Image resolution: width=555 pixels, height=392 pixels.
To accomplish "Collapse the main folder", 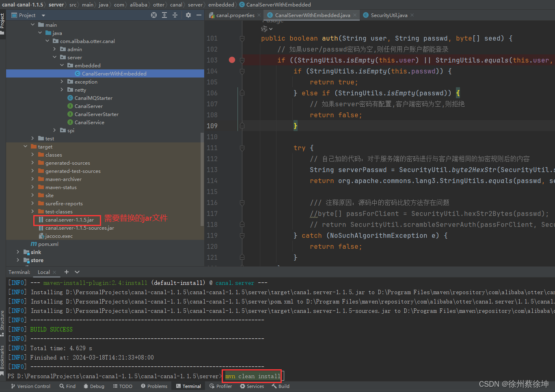I will (x=33, y=25).
